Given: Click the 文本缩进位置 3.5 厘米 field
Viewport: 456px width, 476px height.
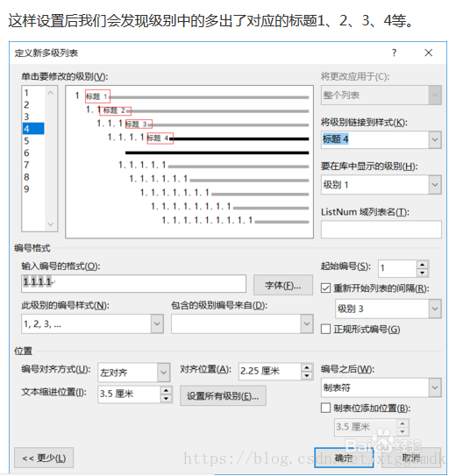Looking at the screenshot, I should 129,394.
